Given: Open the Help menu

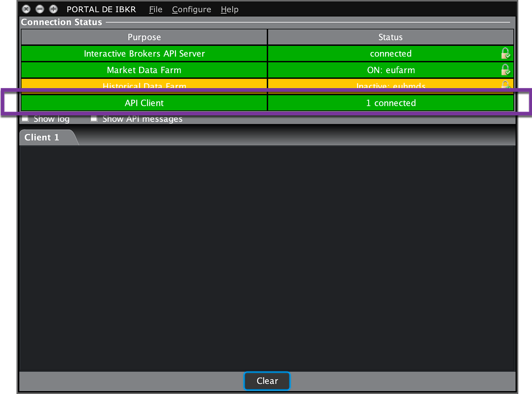Looking at the screenshot, I should click(x=230, y=9).
